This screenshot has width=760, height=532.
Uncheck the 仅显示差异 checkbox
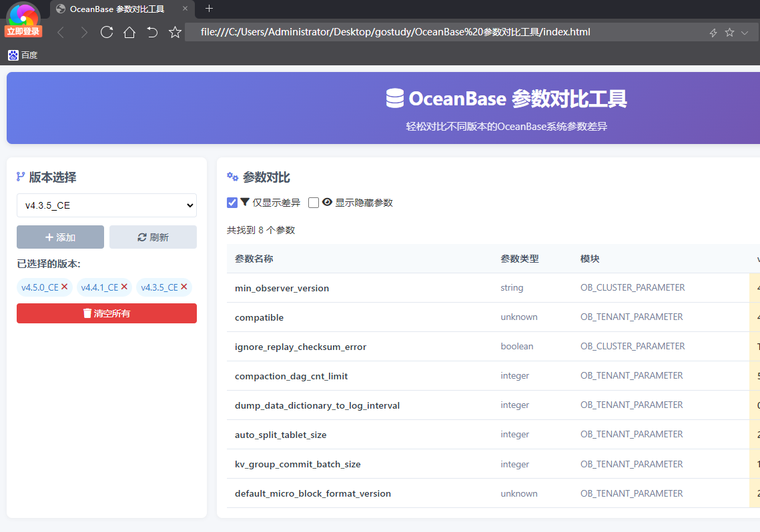pos(232,203)
